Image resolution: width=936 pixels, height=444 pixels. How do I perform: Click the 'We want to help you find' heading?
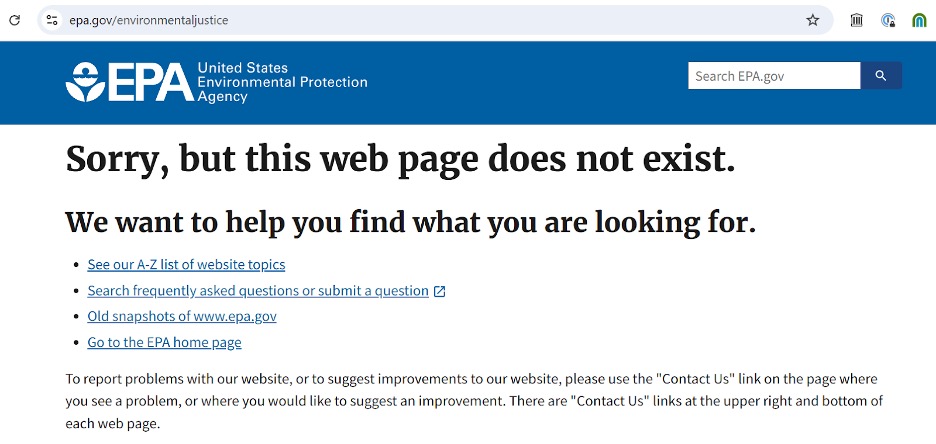click(x=411, y=223)
